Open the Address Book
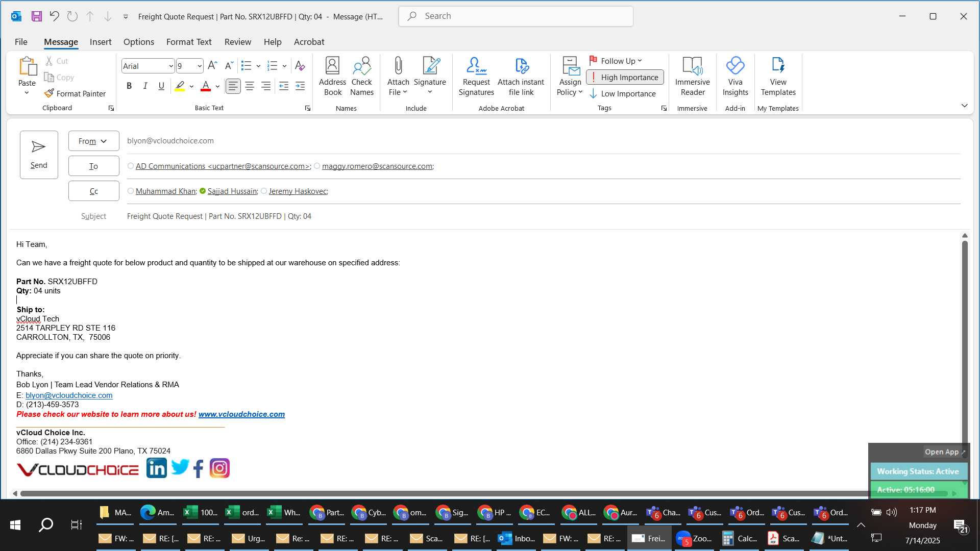980x551 pixels. click(x=333, y=77)
